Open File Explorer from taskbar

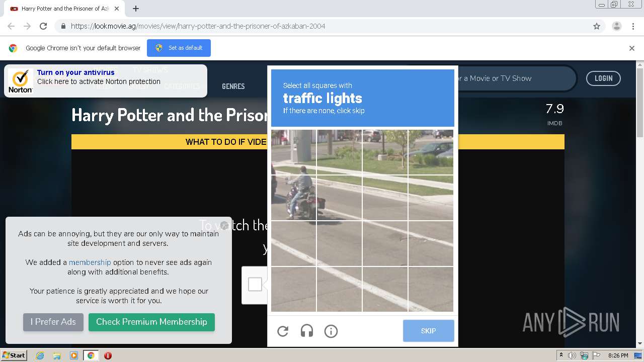[57, 355]
